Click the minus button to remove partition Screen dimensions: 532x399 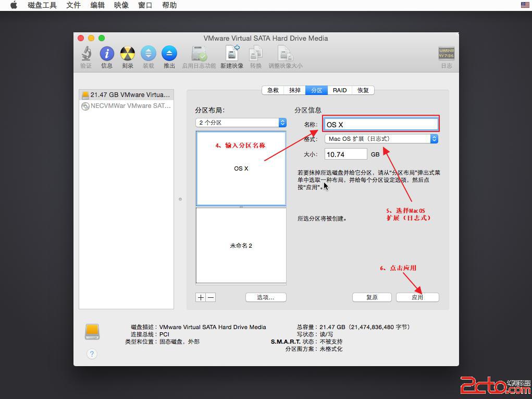(x=211, y=297)
